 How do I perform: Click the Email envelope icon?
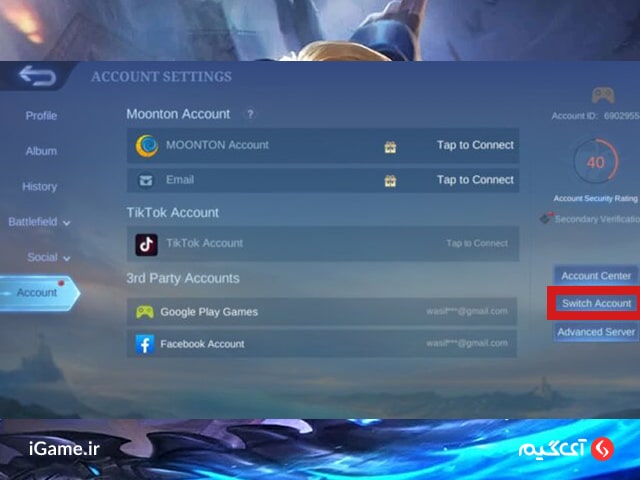pos(146,180)
